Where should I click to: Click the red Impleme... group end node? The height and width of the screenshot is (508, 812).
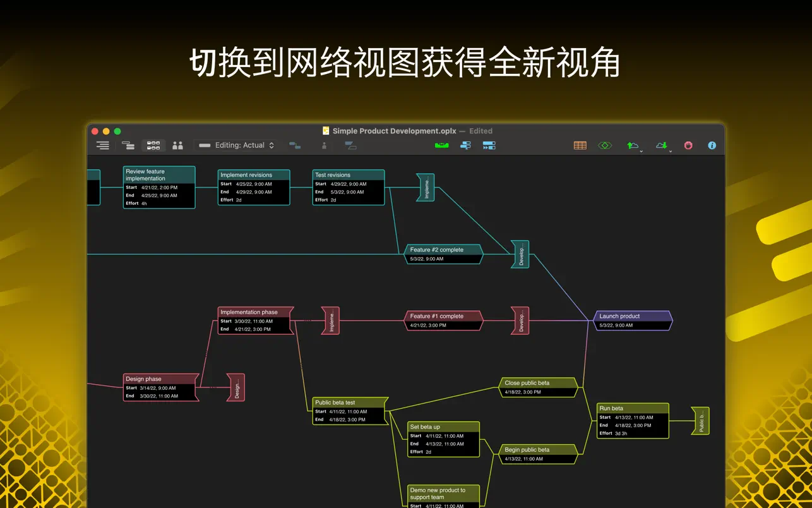[331, 320]
